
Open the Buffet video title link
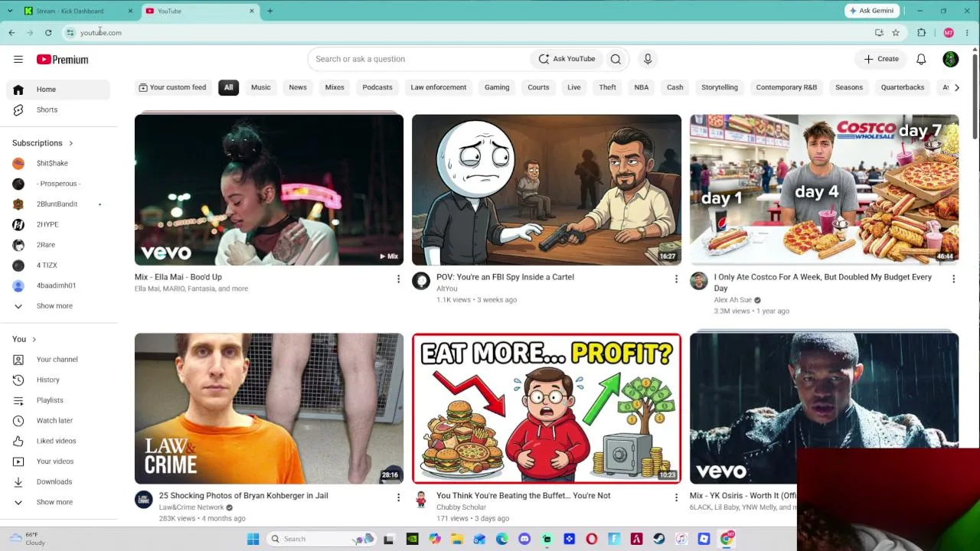(x=524, y=496)
